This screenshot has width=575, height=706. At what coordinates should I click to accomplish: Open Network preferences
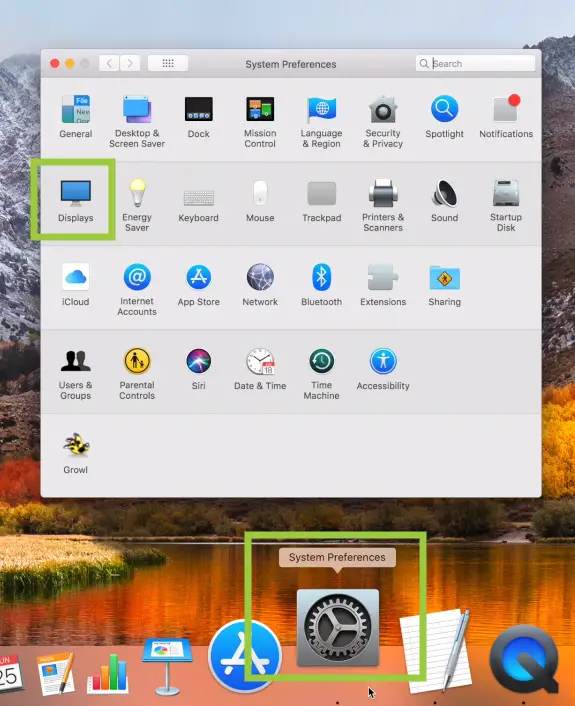click(260, 285)
